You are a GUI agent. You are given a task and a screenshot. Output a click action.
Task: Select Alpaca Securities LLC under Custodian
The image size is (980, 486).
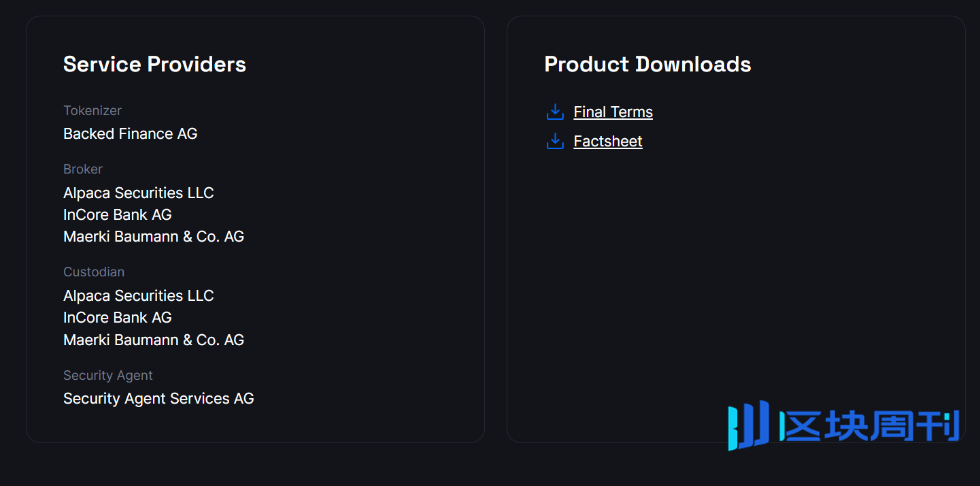point(139,295)
